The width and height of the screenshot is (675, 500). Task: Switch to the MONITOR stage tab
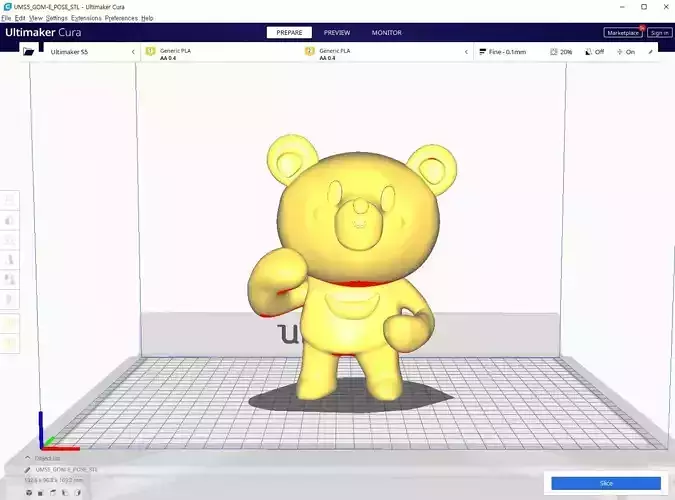[387, 33]
